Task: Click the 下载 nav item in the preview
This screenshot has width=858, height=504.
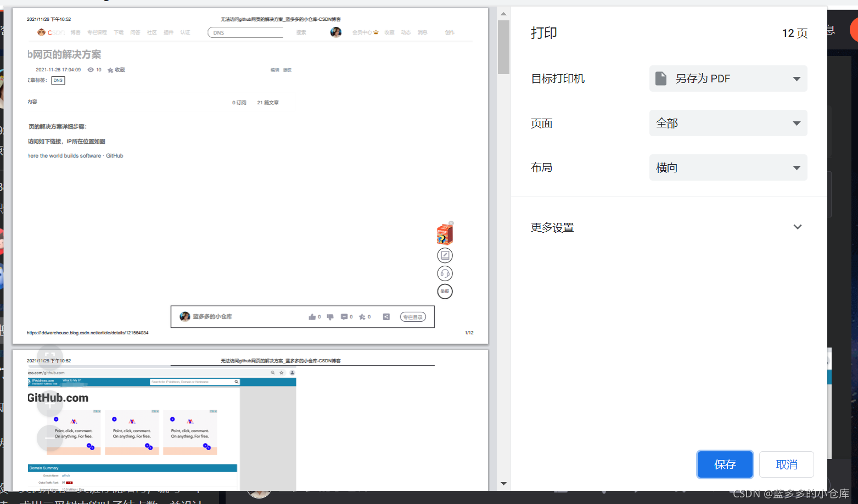Action: (119, 32)
